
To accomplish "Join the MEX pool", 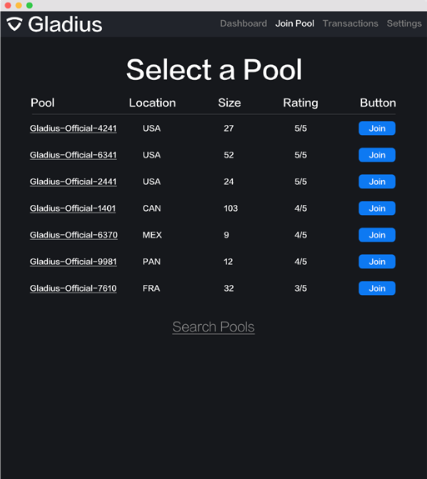I will click(377, 235).
